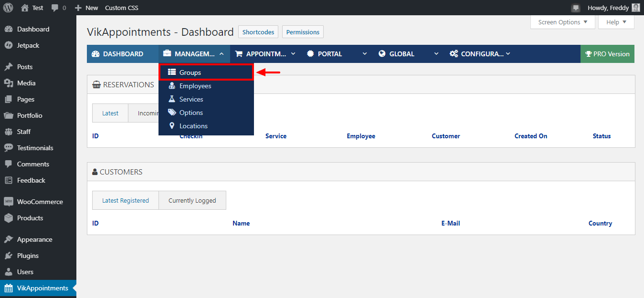644x298 pixels.
Task: Click the comments bubble icon in admin bar
Action: [x=55, y=8]
